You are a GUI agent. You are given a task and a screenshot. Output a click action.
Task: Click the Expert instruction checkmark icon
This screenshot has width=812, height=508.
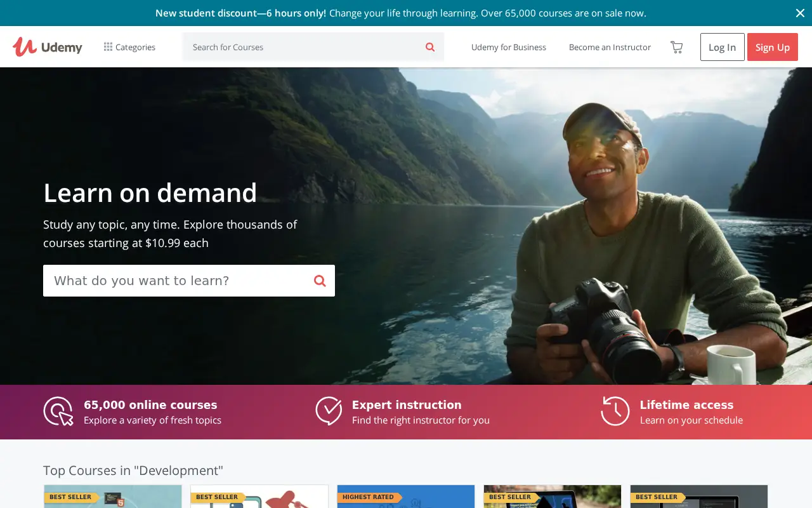tap(329, 411)
